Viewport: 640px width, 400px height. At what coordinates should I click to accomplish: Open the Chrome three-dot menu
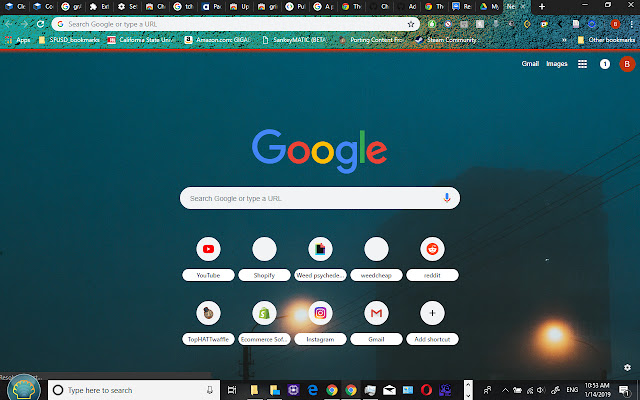tap(631, 24)
